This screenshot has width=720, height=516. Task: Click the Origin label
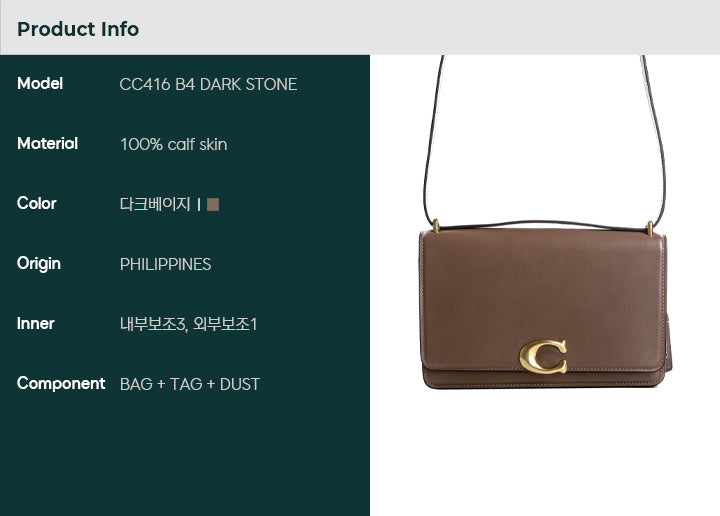39,264
